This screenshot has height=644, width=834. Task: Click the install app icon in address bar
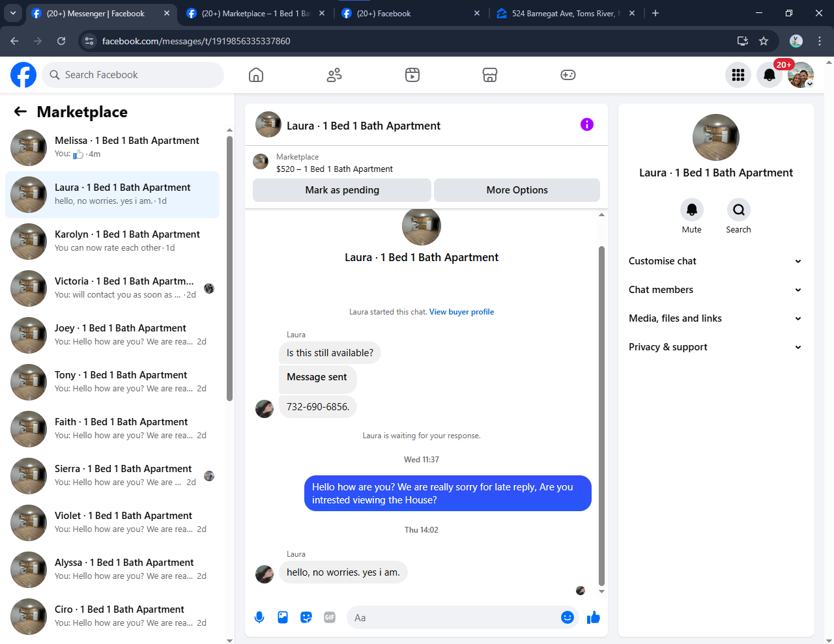[x=742, y=41]
